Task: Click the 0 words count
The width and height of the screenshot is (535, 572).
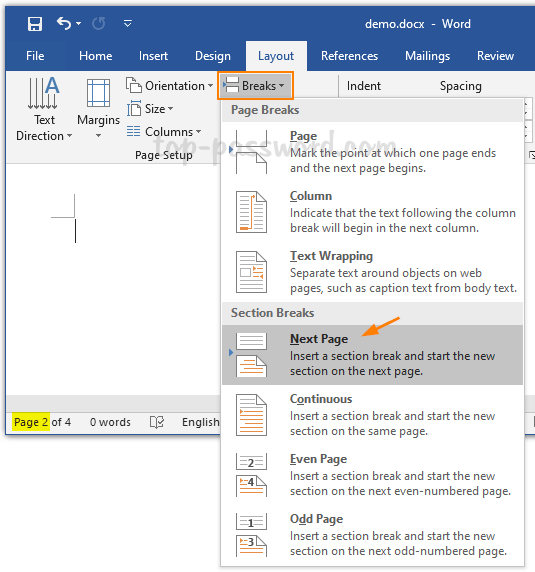Action: (110, 422)
